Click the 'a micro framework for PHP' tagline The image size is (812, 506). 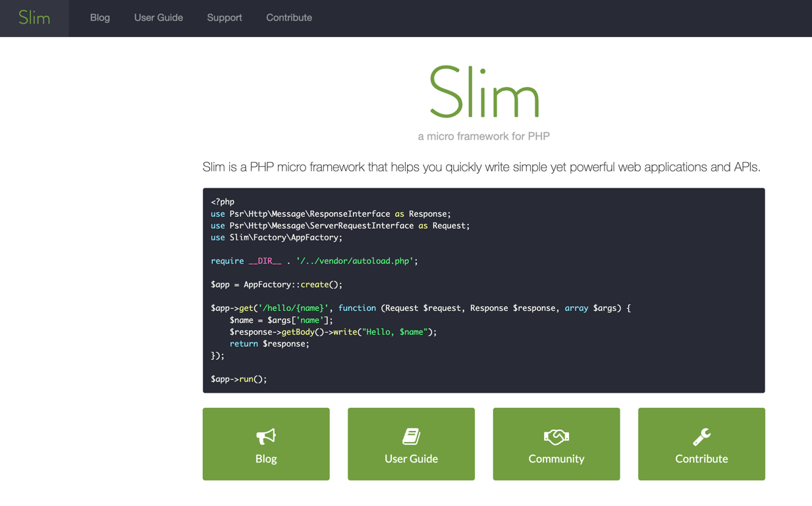484,136
